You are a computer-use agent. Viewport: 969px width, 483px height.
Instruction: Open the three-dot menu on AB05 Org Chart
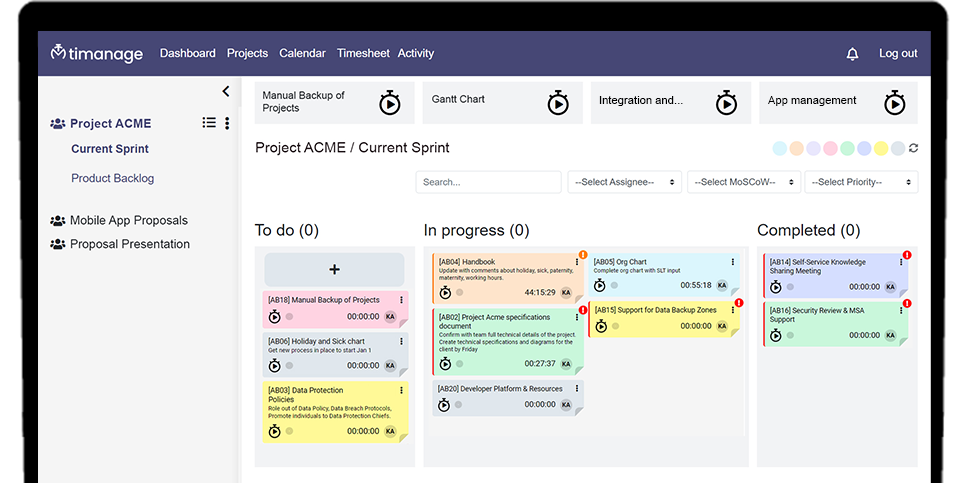coord(733,262)
